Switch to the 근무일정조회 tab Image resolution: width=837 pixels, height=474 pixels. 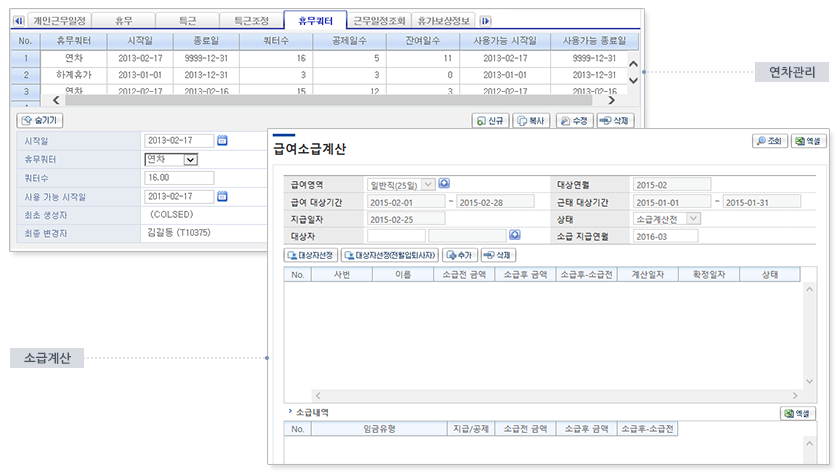pos(379,20)
